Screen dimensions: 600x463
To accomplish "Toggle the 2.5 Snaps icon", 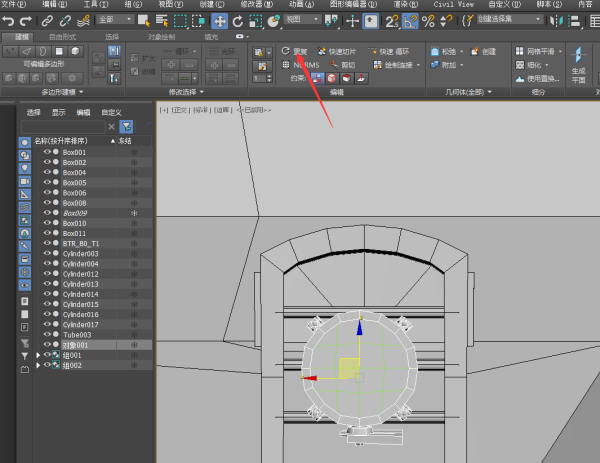I will click(392, 21).
